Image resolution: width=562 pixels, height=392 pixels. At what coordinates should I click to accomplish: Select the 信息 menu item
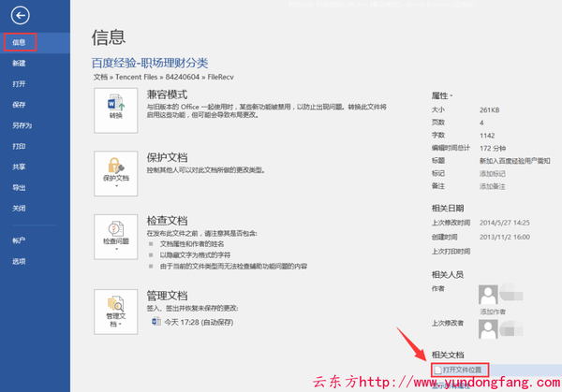click(x=35, y=42)
